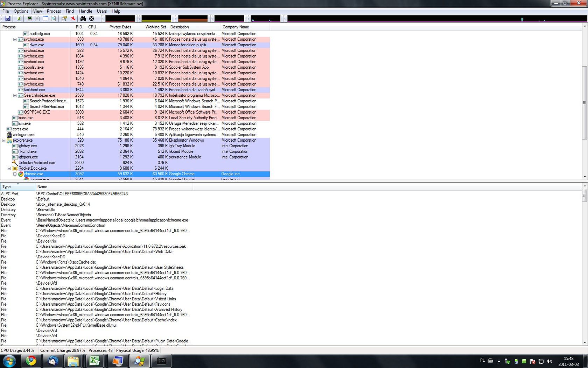
Task: Sort by Company Name column header
Action: [245, 27]
